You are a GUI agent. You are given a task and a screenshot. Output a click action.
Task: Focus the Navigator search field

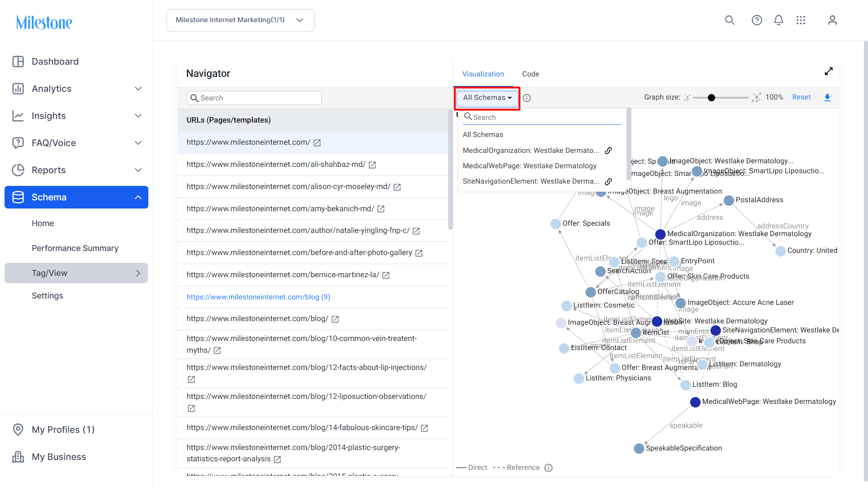[x=254, y=98]
